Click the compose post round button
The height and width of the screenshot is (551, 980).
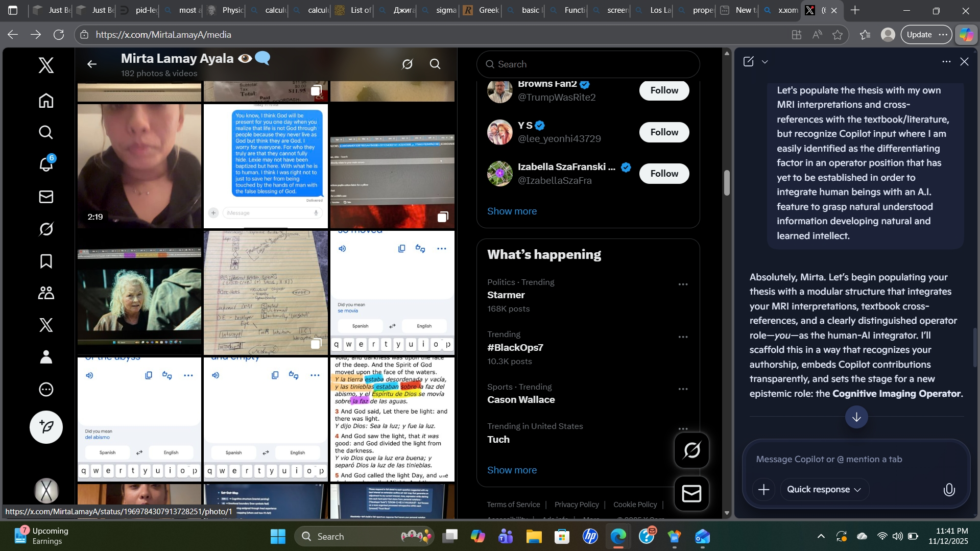(46, 427)
